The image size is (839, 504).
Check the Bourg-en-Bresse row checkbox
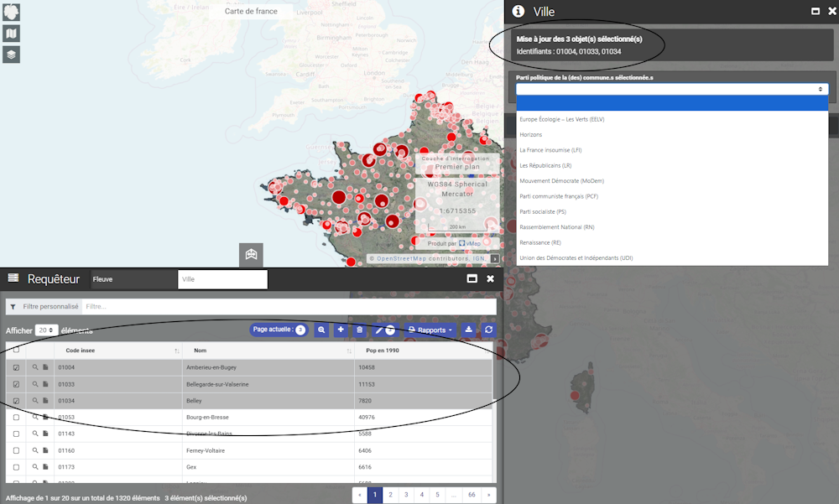coord(16,417)
